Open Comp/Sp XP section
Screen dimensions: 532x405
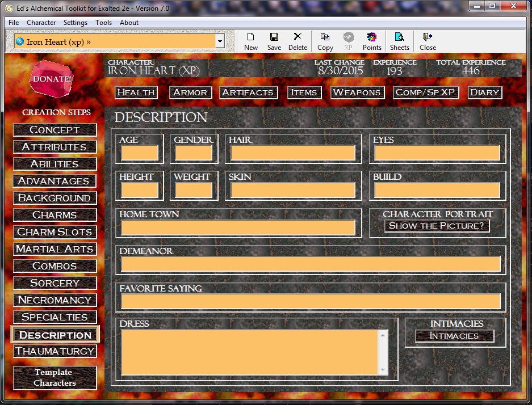click(425, 92)
